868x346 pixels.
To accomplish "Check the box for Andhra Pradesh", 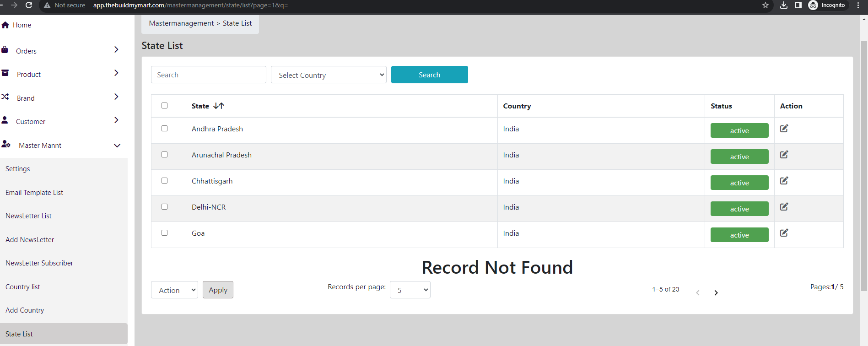I will pyautogui.click(x=165, y=129).
